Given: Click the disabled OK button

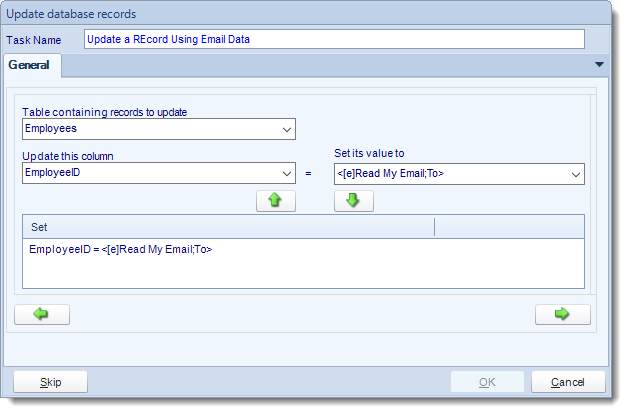Looking at the screenshot, I should click(x=487, y=382).
